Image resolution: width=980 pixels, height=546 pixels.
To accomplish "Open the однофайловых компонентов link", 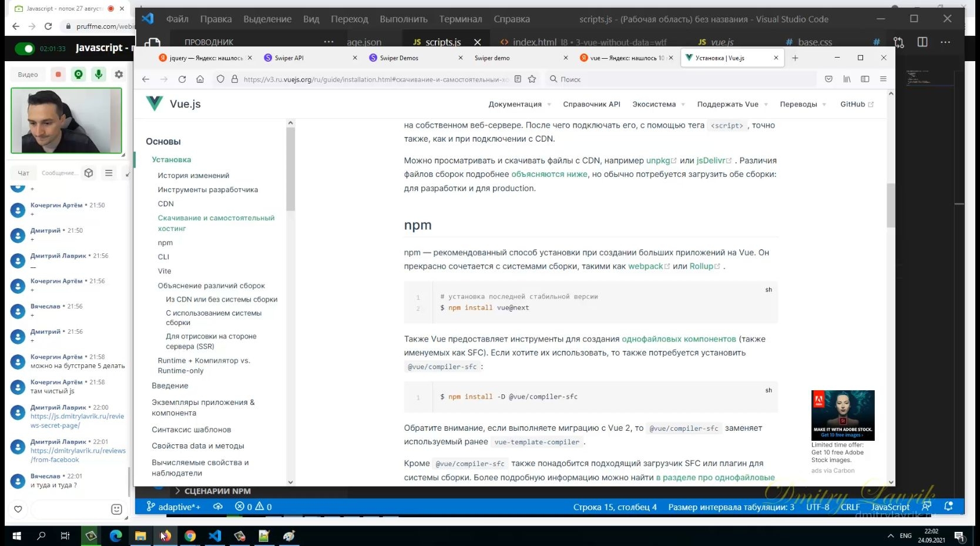I will click(x=679, y=339).
